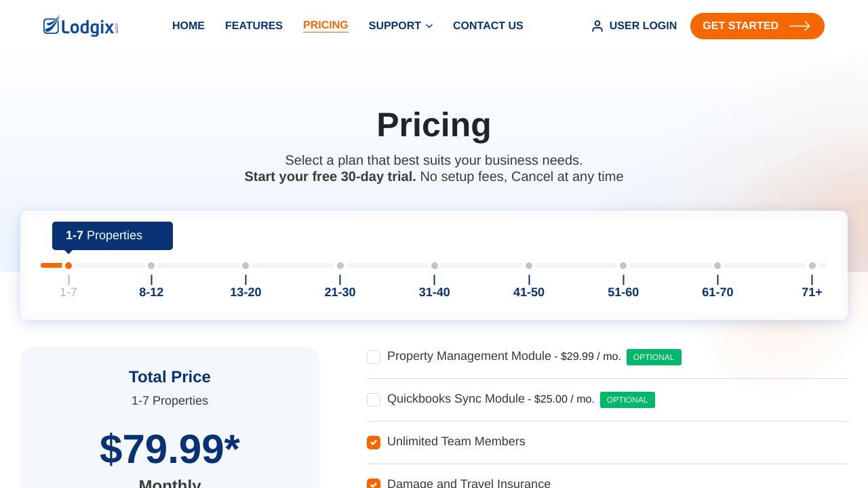This screenshot has width=868, height=488.
Task: Enable the Property Management Module checkbox
Action: pos(374,357)
